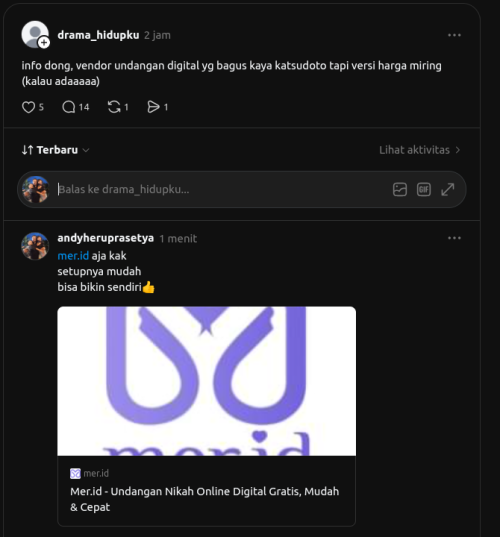Open more options for drama_hidupku post

(x=454, y=35)
